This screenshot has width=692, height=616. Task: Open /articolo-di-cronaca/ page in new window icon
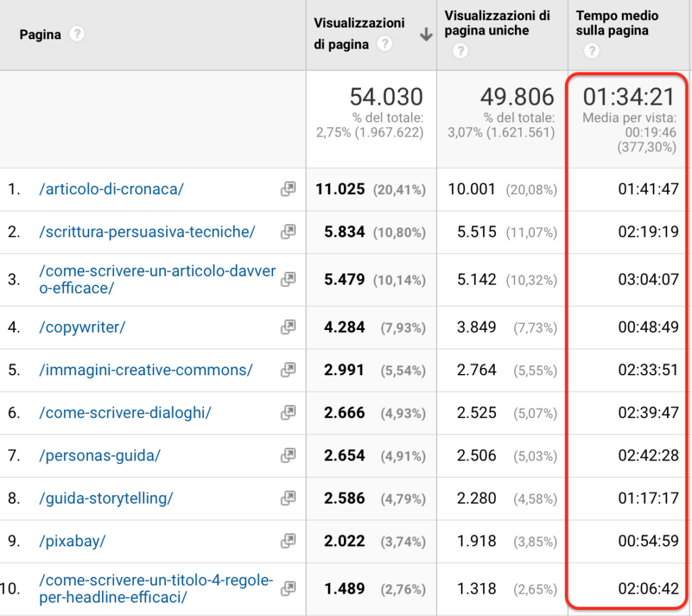[x=288, y=189]
